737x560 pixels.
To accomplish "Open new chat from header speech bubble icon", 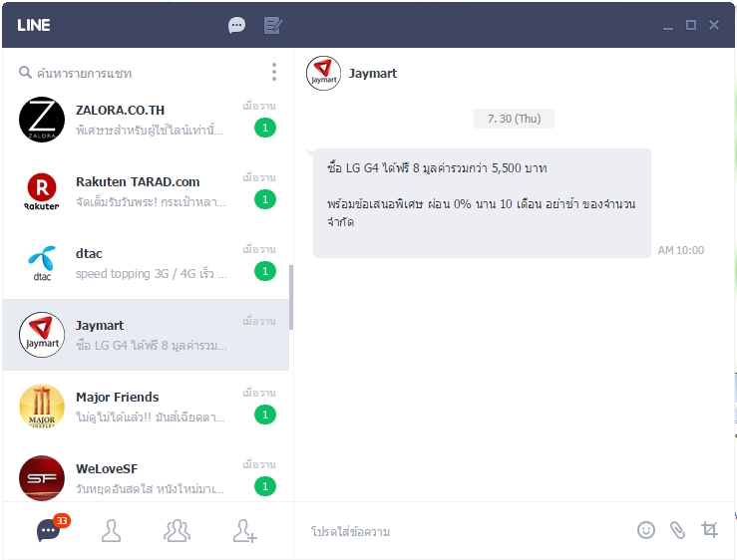I will click(236, 25).
